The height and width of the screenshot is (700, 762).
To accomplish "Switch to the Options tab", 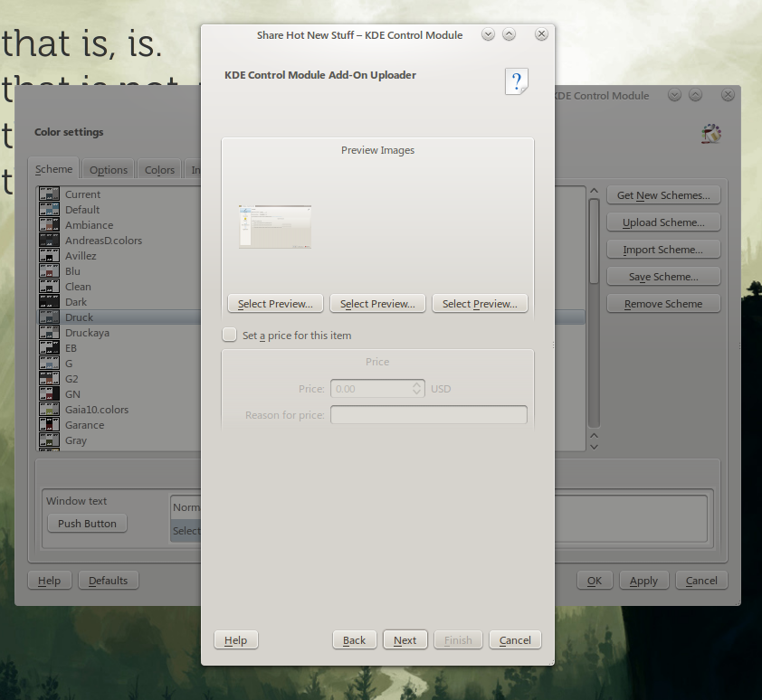I will [x=108, y=170].
